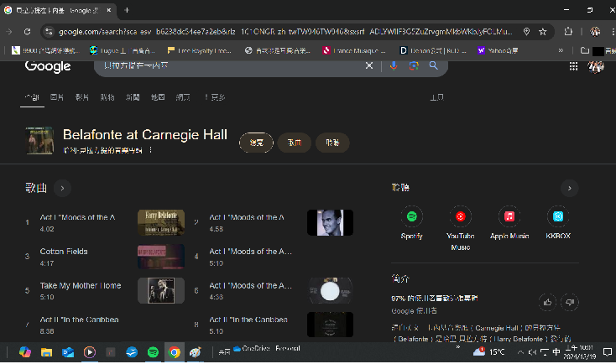Listen on Spotify
Screen dimensions: 616x364
click(x=412, y=222)
